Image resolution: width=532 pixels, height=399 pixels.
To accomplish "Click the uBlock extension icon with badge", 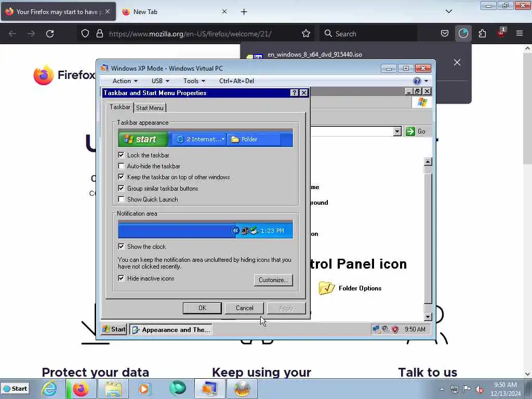I will pyautogui.click(x=501, y=33).
